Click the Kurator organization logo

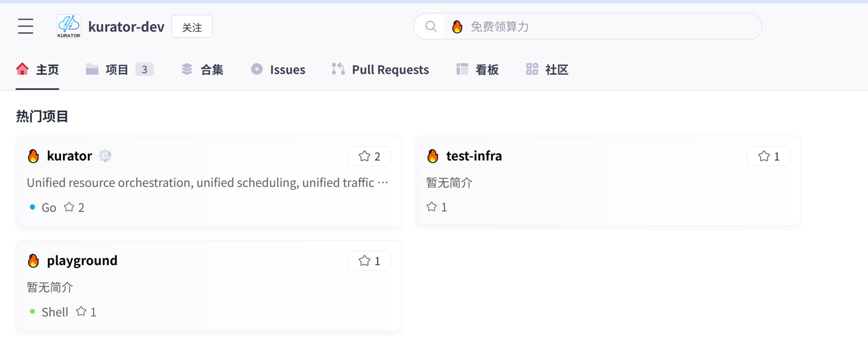point(69,27)
